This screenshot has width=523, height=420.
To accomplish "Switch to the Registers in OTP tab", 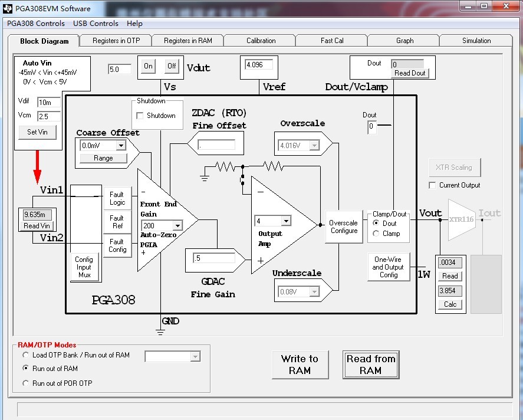I will [x=116, y=41].
